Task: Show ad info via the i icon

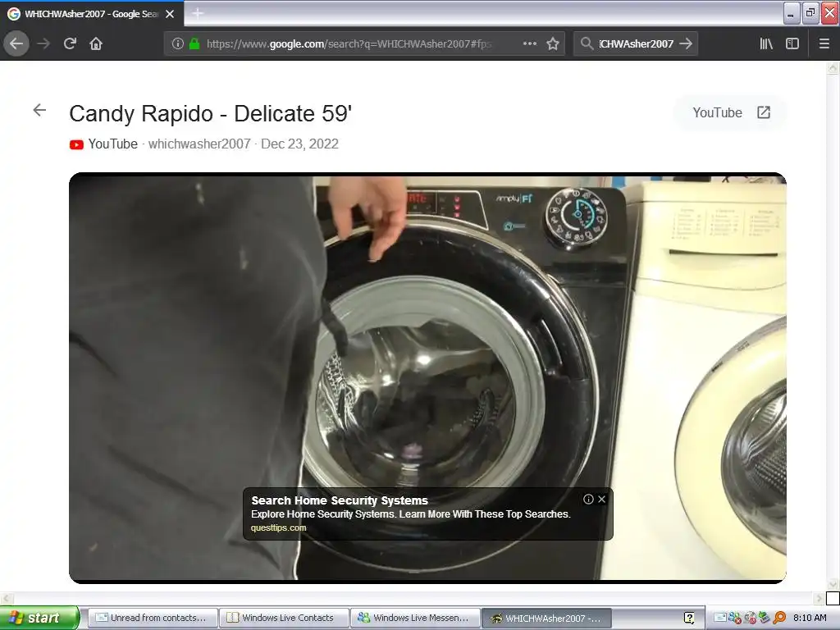Action: pyautogui.click(x=588, y=500)
